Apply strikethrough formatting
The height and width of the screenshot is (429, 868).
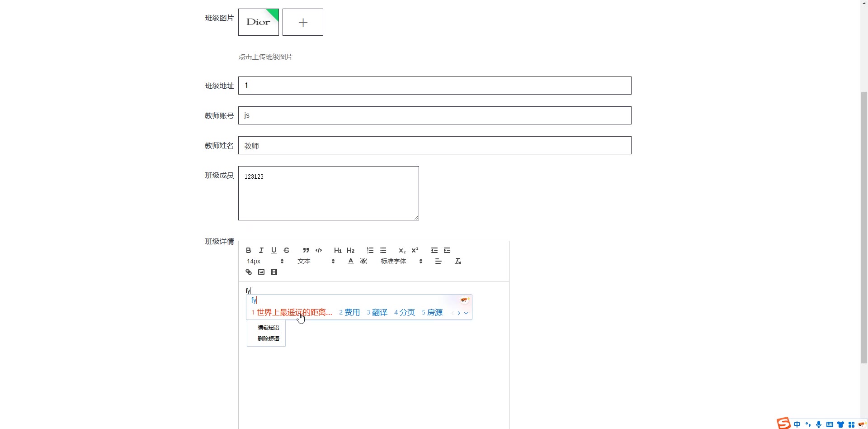point(287,250)
